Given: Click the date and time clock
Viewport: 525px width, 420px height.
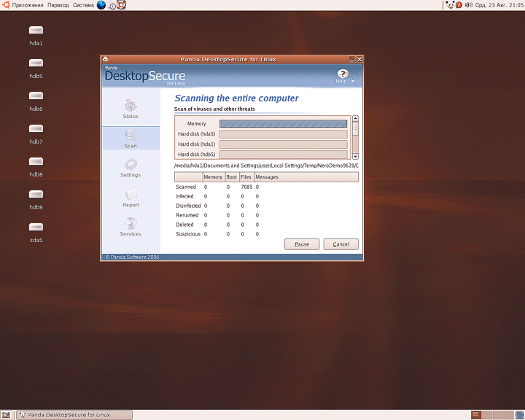Looking at the screenshot, I should click(499, 5).
